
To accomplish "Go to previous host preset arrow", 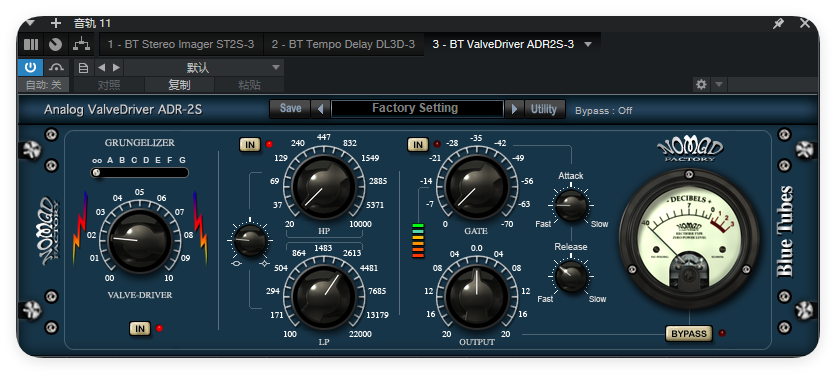I will (x=102, y=68).
